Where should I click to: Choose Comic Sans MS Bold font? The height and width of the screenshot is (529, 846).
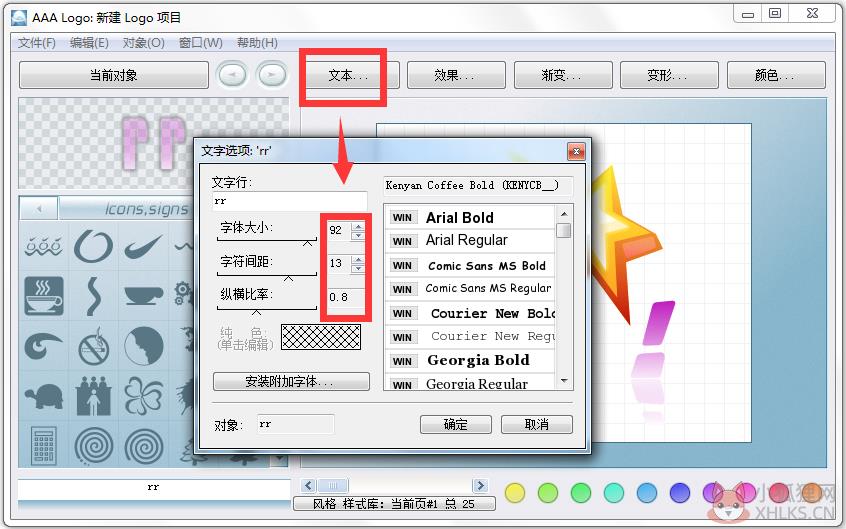coord(470,266)
